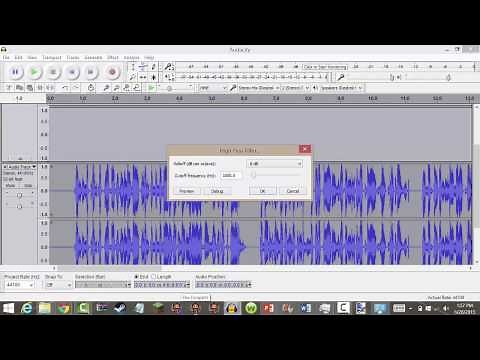The height and width of the screenshot is (360, 480).
Task: Open the Effect menu
Action: tap(113, 57)
